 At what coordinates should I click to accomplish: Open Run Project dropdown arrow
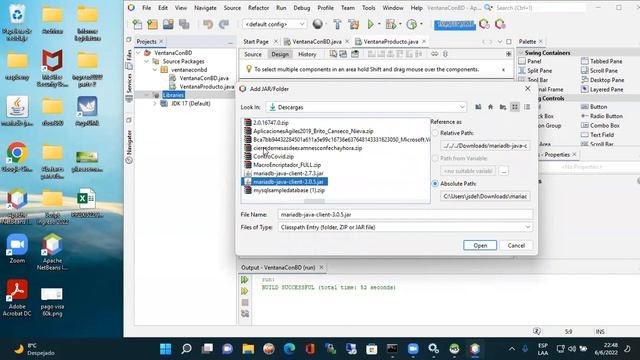click(379, 24)
